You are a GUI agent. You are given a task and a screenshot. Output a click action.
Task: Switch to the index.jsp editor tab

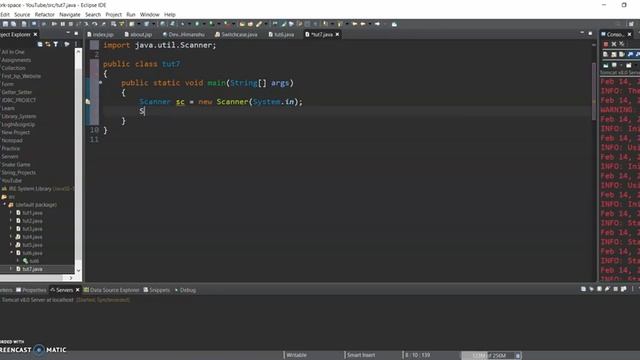pyautogui.click(x=100, y=35)
